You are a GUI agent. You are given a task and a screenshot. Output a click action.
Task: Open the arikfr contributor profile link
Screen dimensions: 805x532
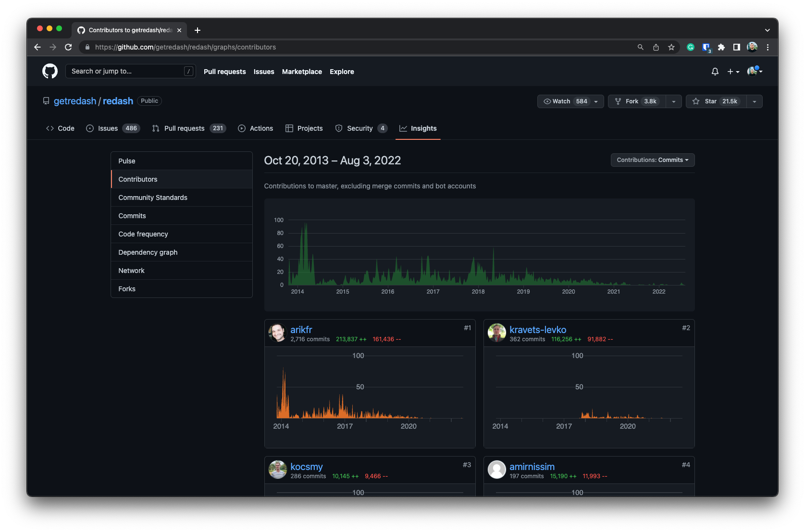point(301,330)
